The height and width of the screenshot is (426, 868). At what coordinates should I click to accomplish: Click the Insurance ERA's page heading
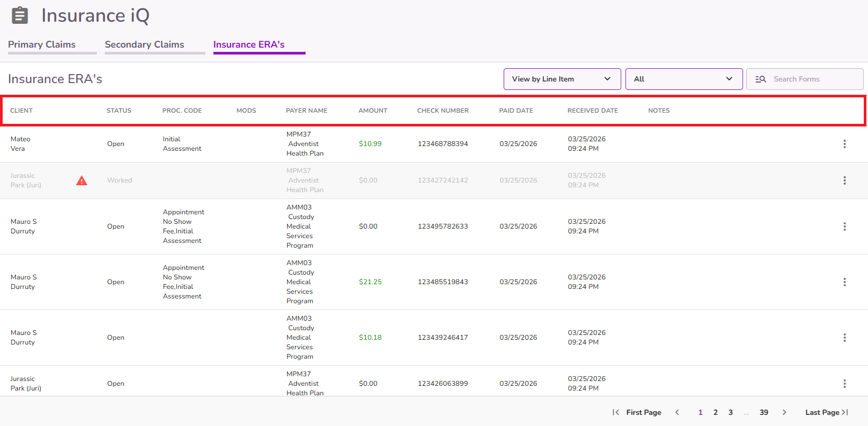tap(55, 79)
